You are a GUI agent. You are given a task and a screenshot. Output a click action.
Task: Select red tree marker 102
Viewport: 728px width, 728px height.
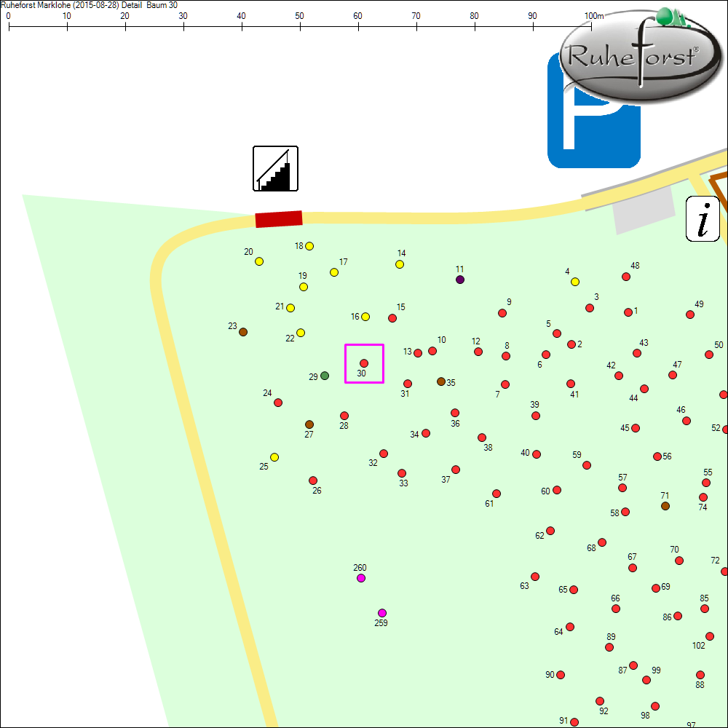pos(709,636)
